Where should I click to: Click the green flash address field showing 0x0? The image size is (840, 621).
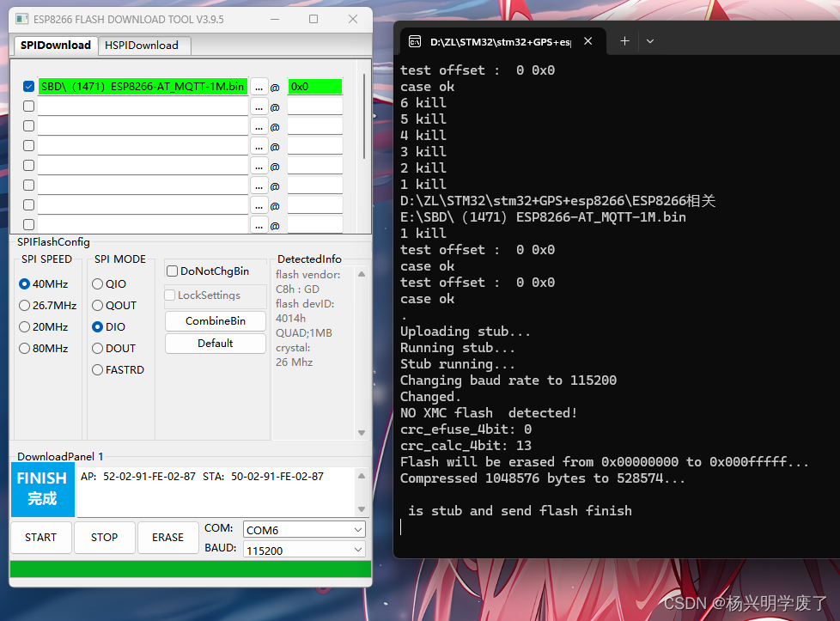tap(315, 86)
